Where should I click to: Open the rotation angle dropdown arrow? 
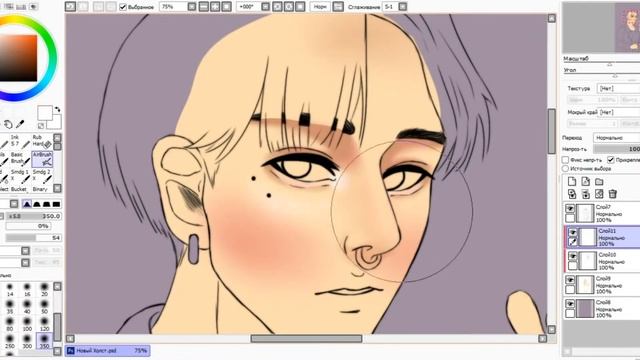[x=265, y=7]
